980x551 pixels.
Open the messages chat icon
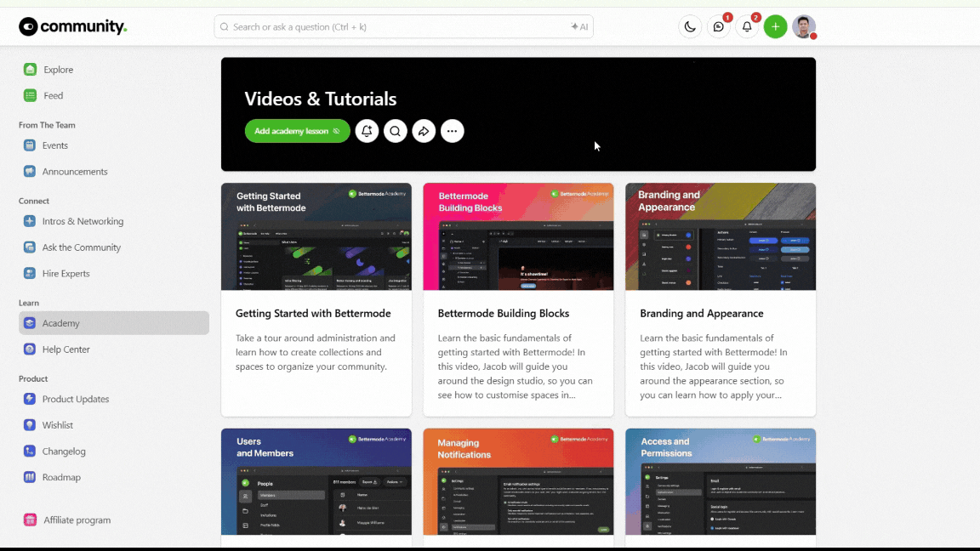719,27
